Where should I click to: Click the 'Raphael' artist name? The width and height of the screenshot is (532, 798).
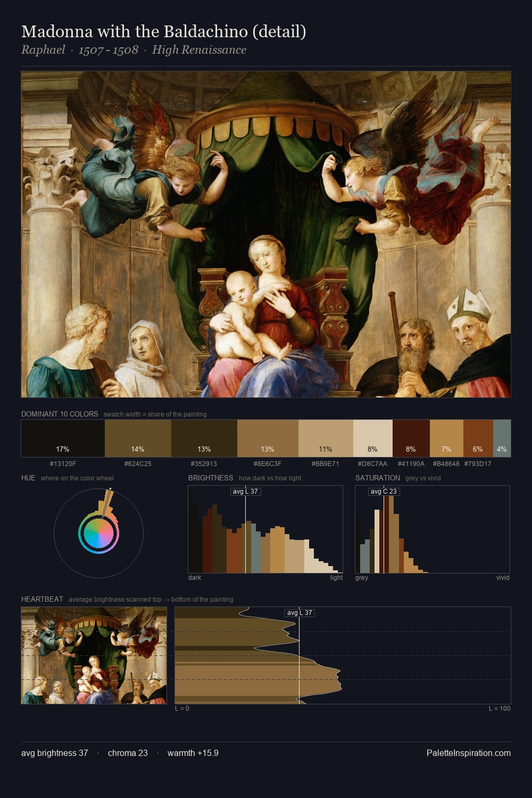(43, 50)
